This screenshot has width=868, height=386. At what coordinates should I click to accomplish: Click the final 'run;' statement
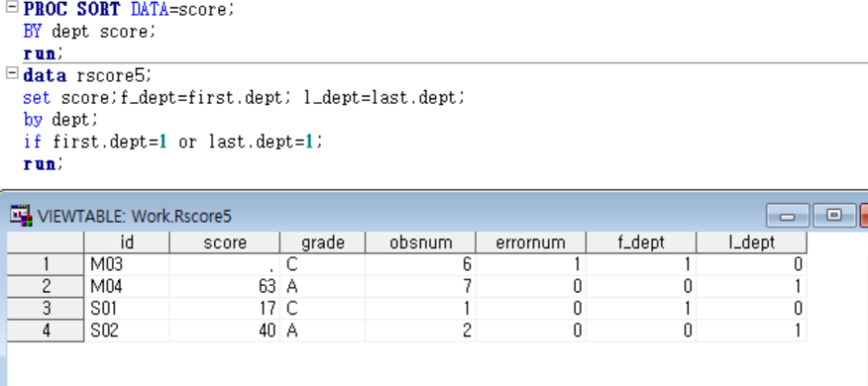click(44, 164)
